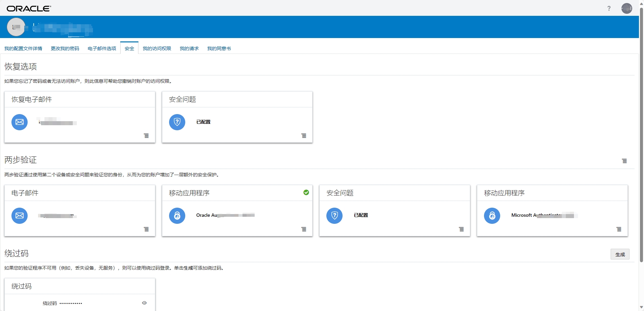The image size is (644, 311).
Task: Click the 绕过码 section heading
Action: (17, 253)
